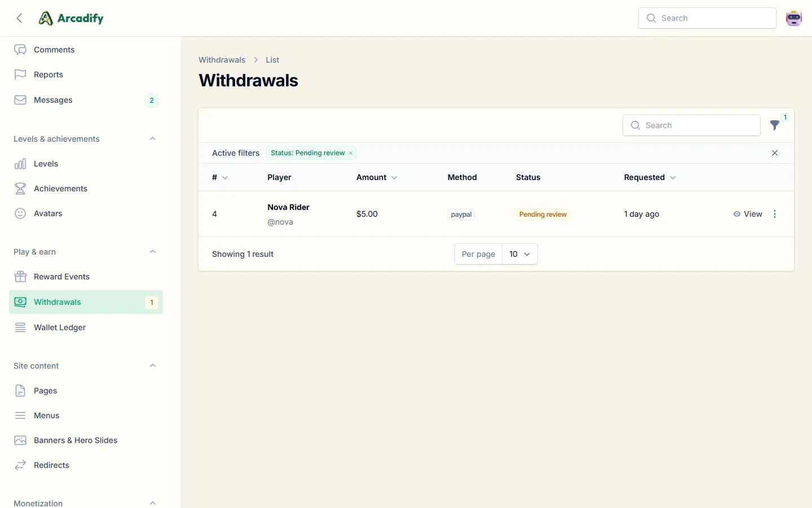Click the @nova username text
The image size is (812, 508).
point(280,222)
